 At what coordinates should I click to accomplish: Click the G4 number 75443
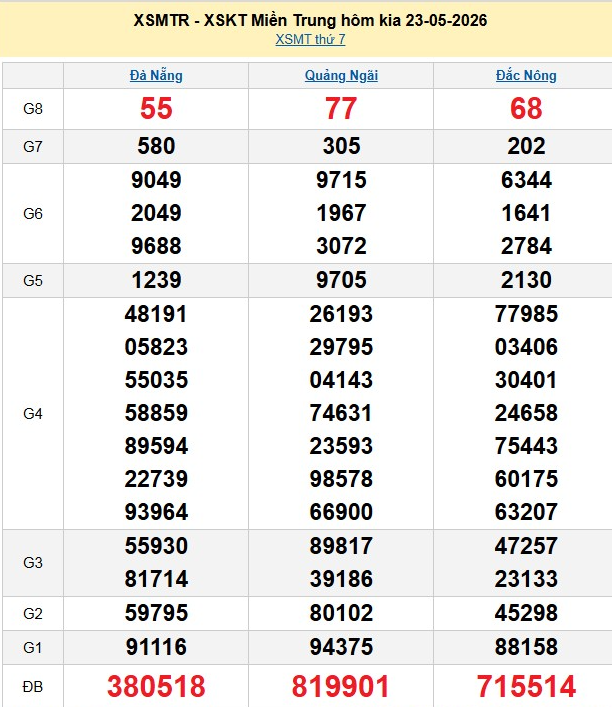tap(526, 446)
